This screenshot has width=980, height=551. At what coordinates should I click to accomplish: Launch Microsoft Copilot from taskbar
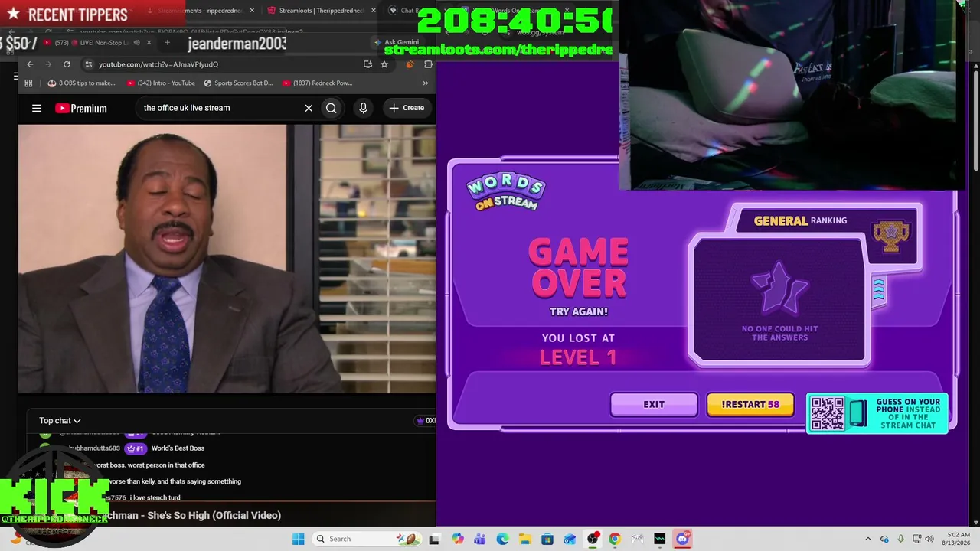(458, 539)
